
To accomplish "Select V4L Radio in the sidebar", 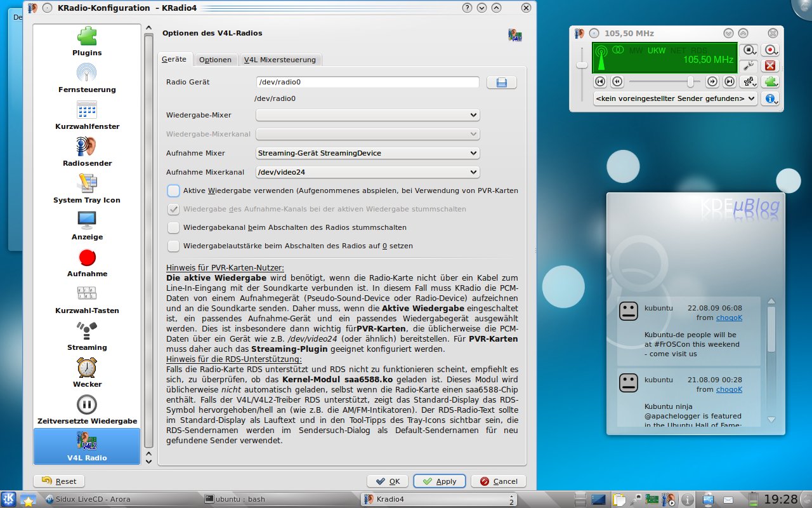I will pyautogui.click(x=87, y=446).
